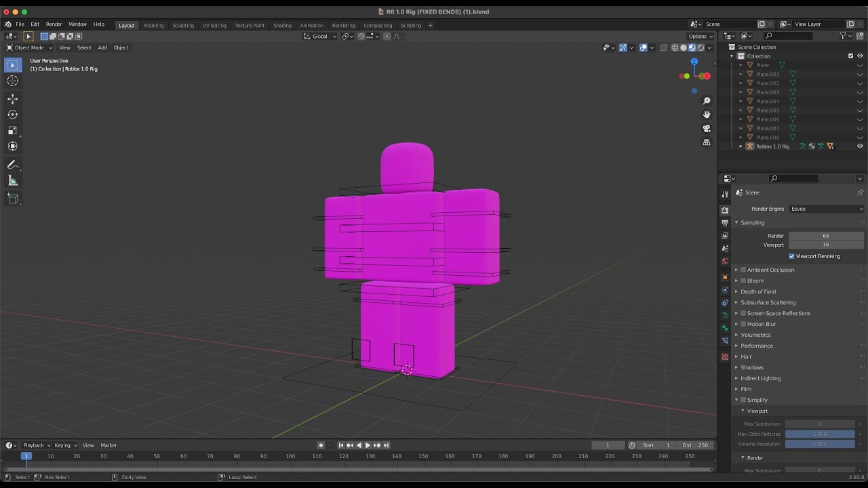
Task: Open the Object properties tab
Action: [x=725, y=277]
